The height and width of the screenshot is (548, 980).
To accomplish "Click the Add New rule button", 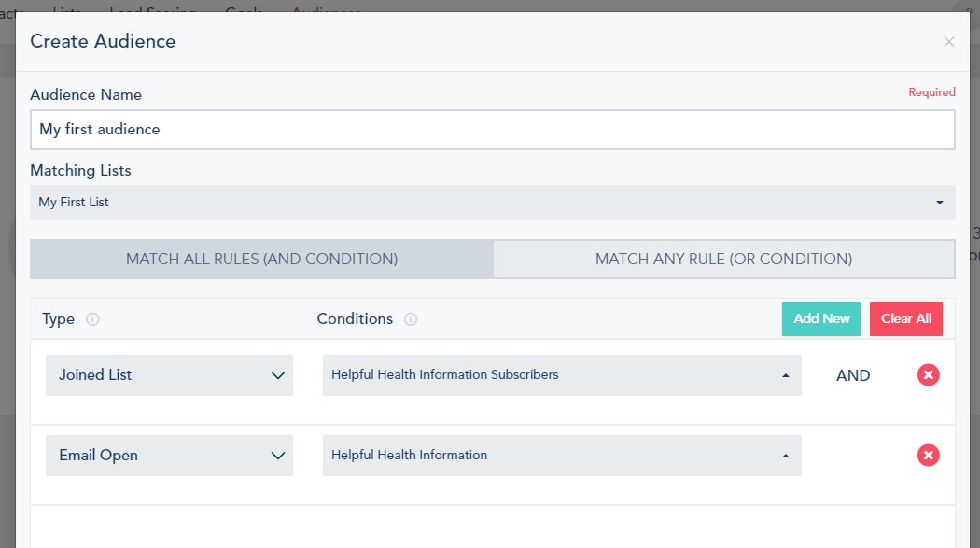I will (x=821, y=319).
